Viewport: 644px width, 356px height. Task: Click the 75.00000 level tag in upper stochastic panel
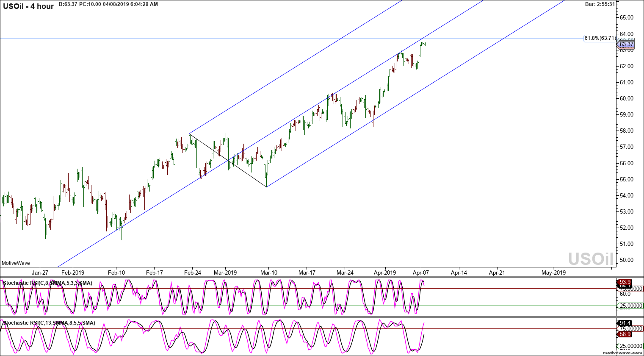pyautogui.click(x=631, y=289)
